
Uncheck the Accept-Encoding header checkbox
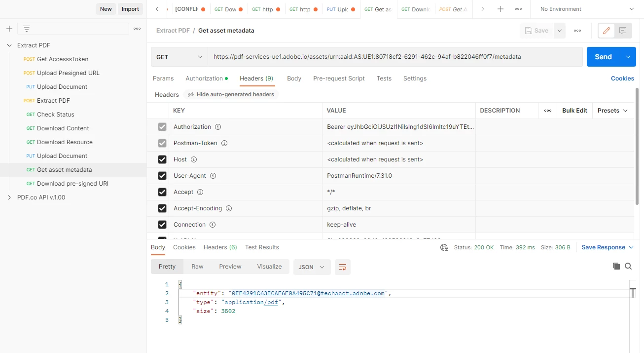(162, 208)
